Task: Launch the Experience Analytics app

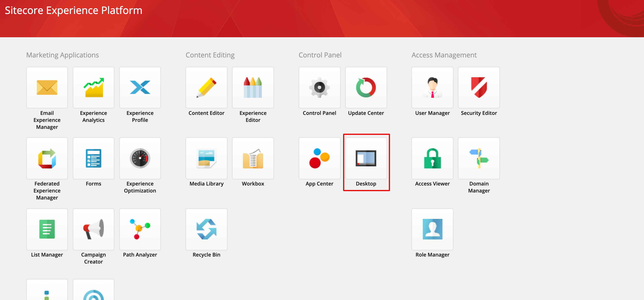Action: (94, 87)
